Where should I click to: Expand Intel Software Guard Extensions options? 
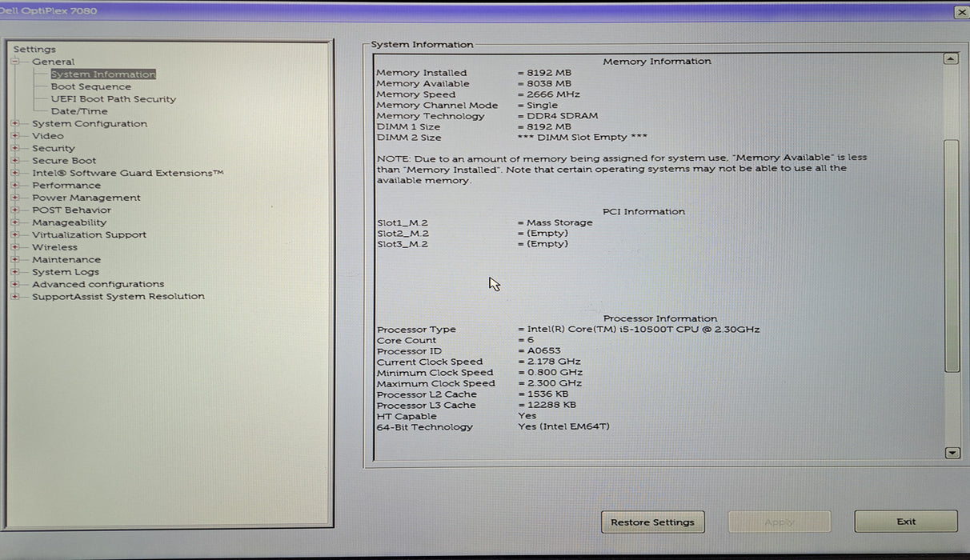click(x=14, y=173)
